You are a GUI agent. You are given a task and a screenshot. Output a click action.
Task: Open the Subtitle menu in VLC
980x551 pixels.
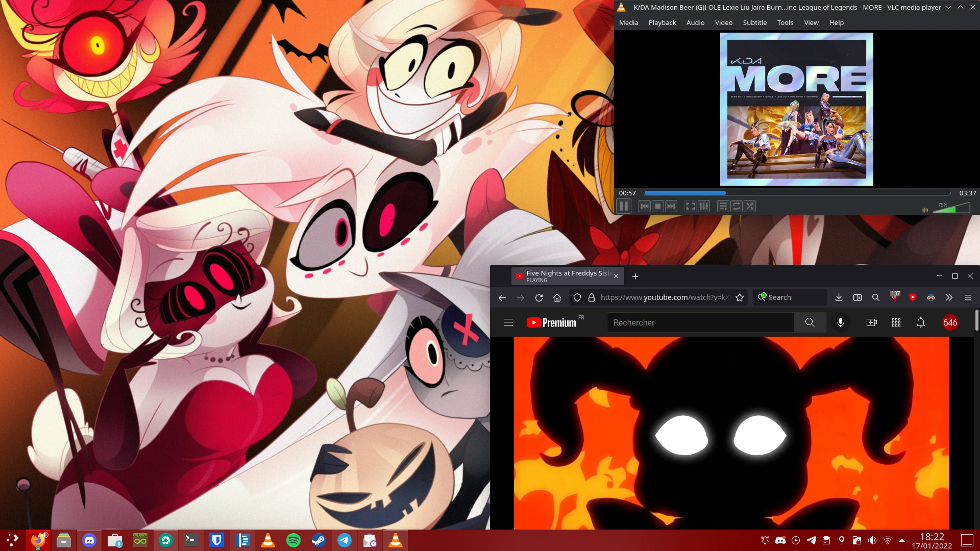pos(754,22)
